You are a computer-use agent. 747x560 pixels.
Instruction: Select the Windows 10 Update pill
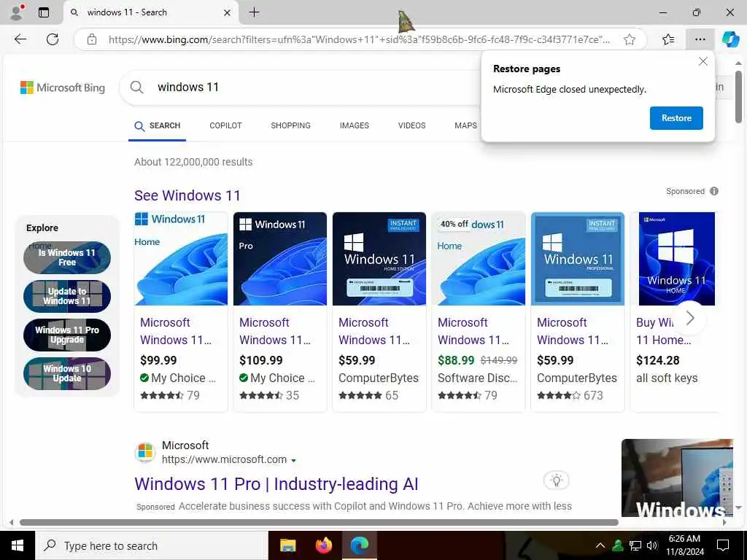[x=66, y=373]
